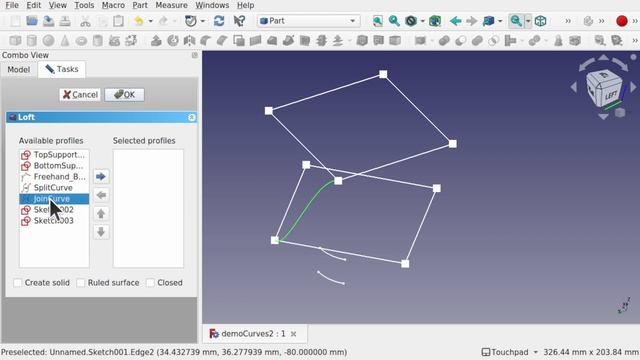
Task: Click the Torus primitive icon
Action: coord(81,40)
